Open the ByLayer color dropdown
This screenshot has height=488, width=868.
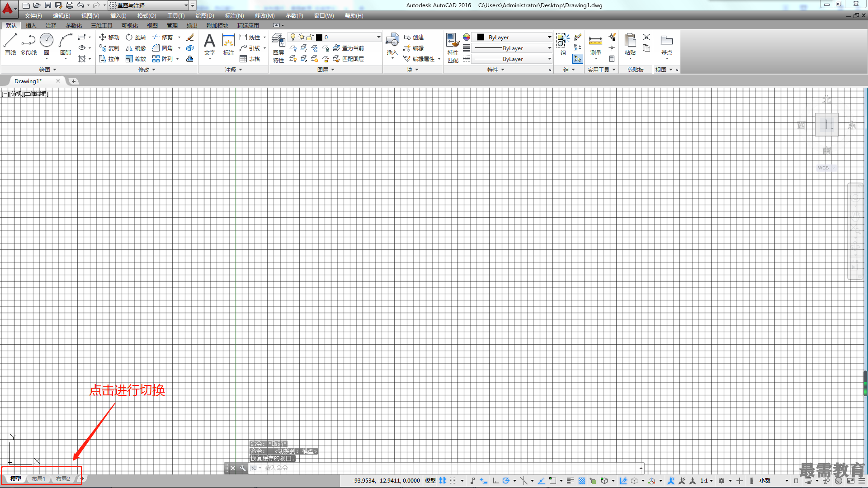click(x=549, y=37)
